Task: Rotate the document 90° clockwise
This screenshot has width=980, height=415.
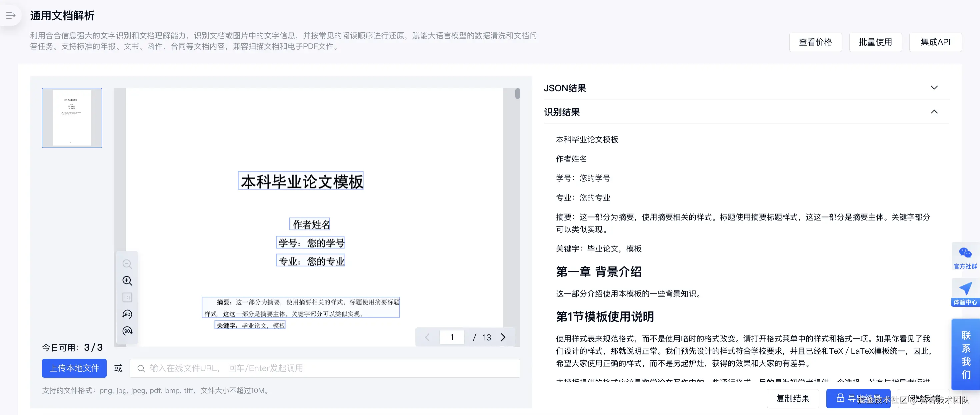Action: 127,331
